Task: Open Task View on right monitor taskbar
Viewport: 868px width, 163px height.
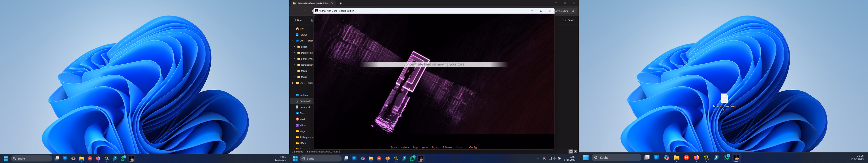Action: point(647,158)
